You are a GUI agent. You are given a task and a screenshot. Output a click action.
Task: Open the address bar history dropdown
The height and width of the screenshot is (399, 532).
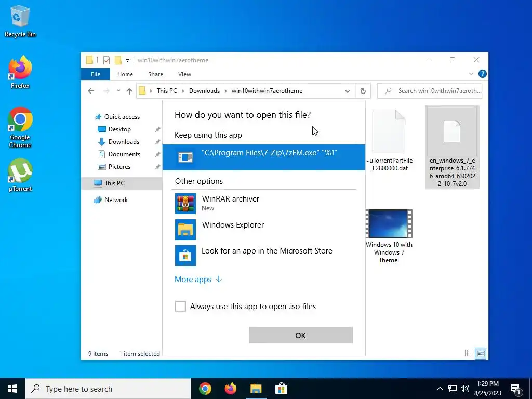[348, 91]
